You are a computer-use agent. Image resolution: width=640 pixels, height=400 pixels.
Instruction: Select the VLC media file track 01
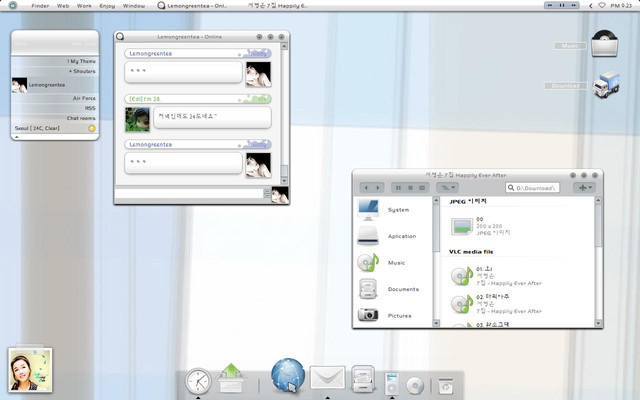point(496,276)
